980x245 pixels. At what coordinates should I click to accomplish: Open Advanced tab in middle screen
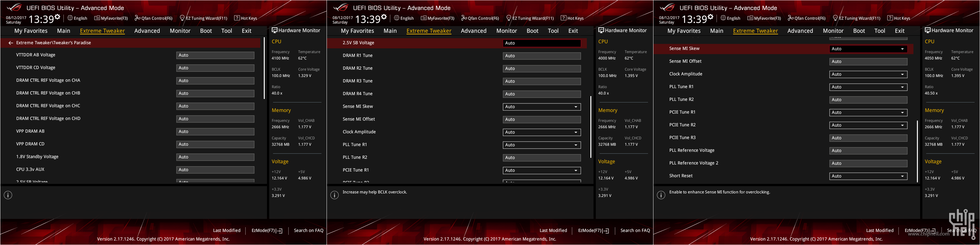click(473, 31)
